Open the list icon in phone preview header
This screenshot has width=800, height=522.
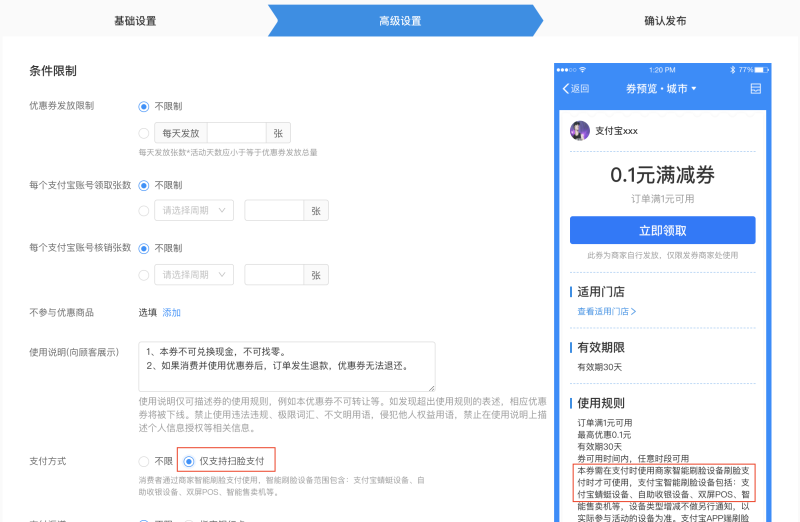click(x=756, y=89)
